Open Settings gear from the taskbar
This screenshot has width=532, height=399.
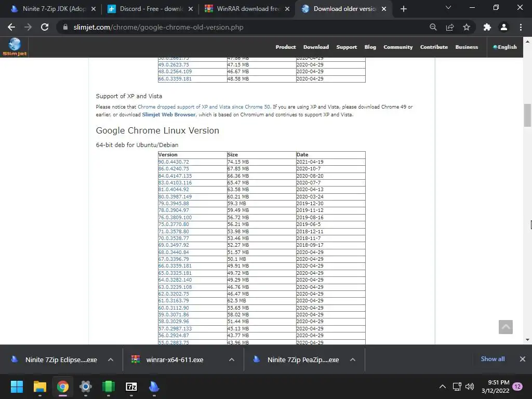[86, 387]
